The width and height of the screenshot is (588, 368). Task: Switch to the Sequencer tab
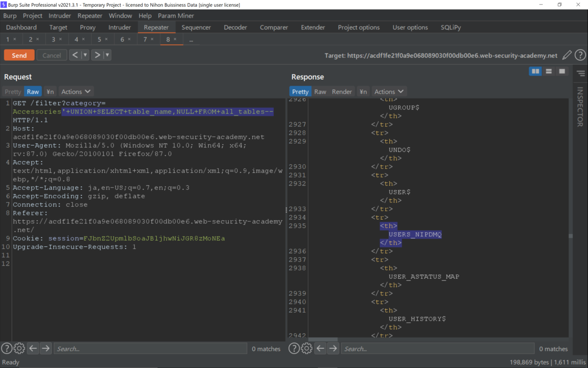click(196, 27)
